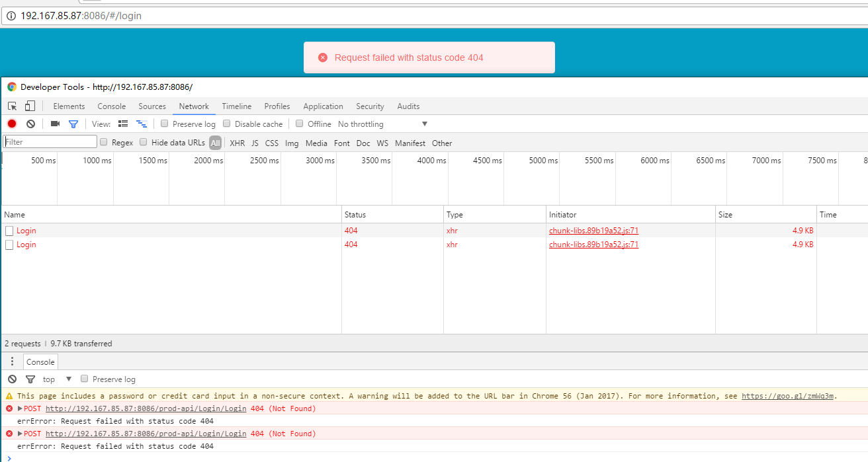
Task: Filter requests by JS type
Action: point(255,143)
